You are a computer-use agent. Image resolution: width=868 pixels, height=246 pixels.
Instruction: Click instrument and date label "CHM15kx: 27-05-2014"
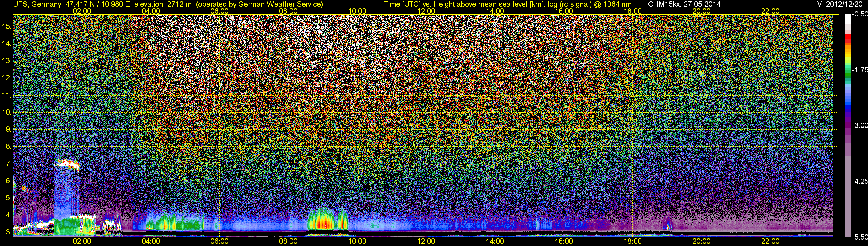(684, 4)
